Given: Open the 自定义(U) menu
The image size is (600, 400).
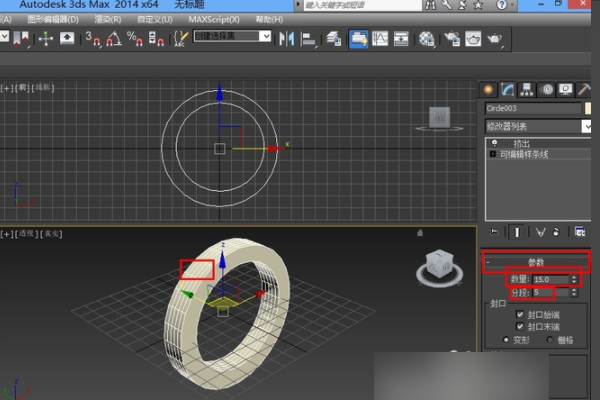Looking at the screenshot, I should pyautogui.click(x=155, y=20).
